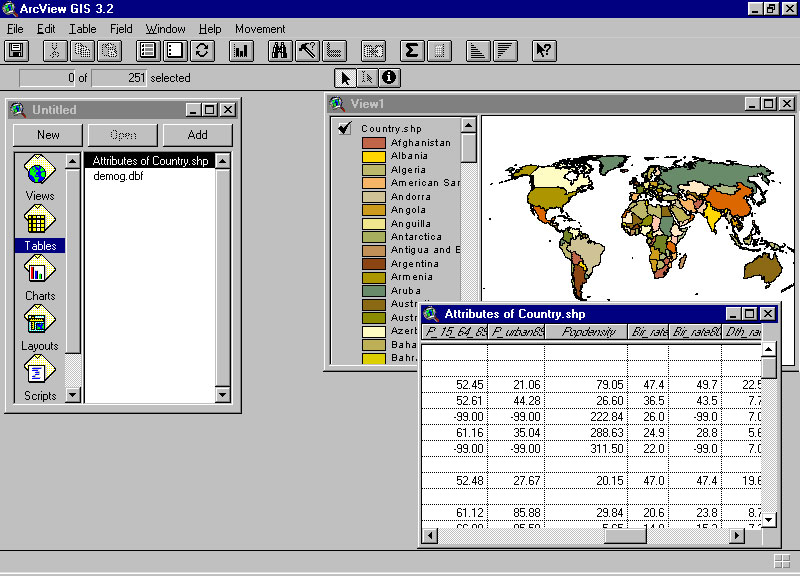Click the Afghanistan legend color swatch
The width and height of the screenshot is (800, 576).
click(373, 143)
